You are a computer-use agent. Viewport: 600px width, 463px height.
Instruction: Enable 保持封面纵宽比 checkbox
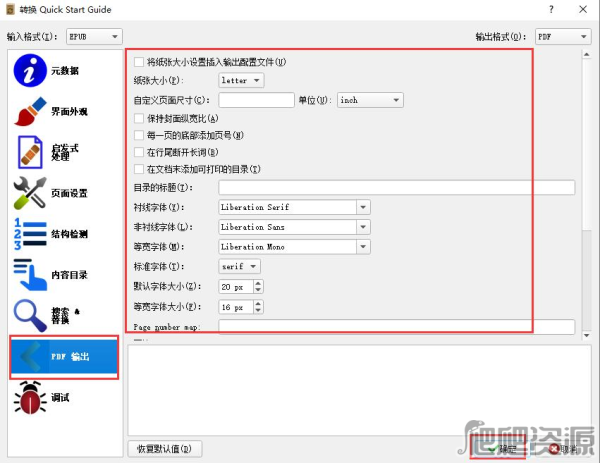(x=139, y=118)
